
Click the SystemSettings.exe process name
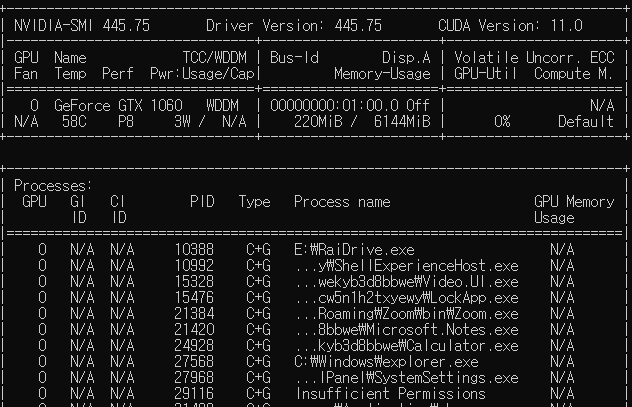407,378
